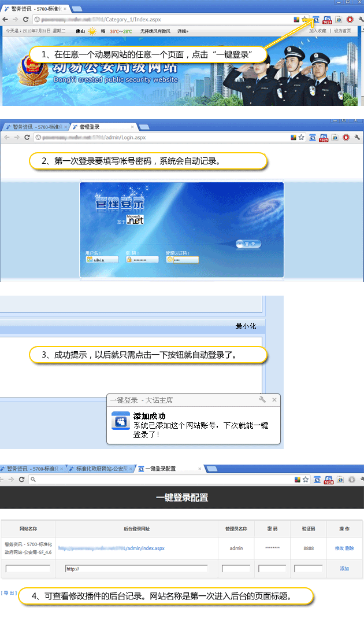Click the 导出 link below the table

(x=9, y=593)
